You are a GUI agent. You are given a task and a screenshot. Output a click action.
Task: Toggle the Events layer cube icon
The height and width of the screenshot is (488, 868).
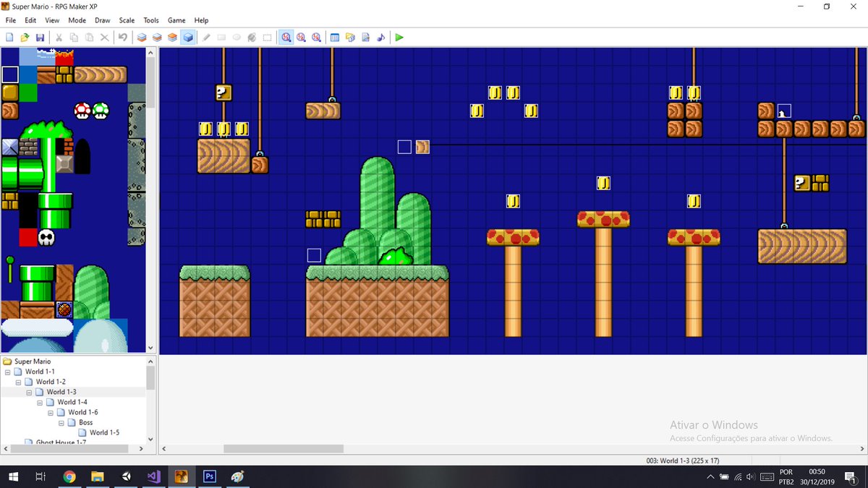(188, 37)
